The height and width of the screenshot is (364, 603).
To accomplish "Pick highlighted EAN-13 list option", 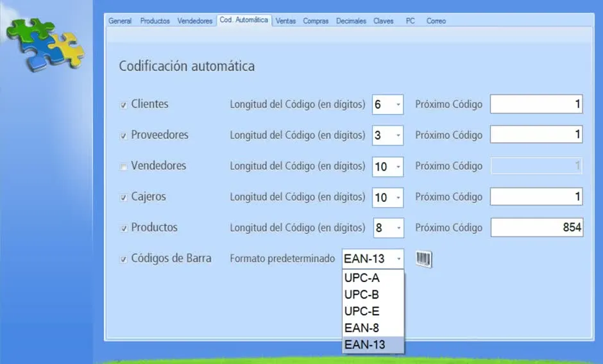I will 373,344.
